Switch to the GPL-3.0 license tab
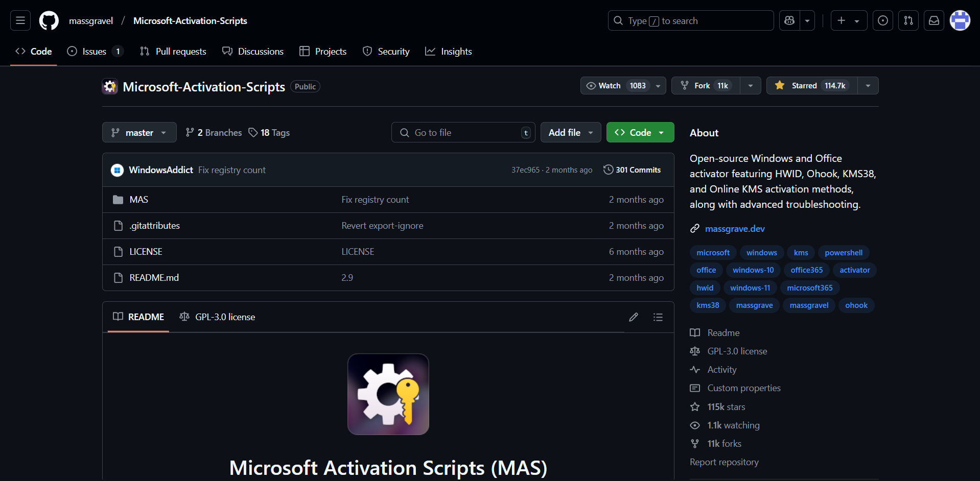 (218, 317)
